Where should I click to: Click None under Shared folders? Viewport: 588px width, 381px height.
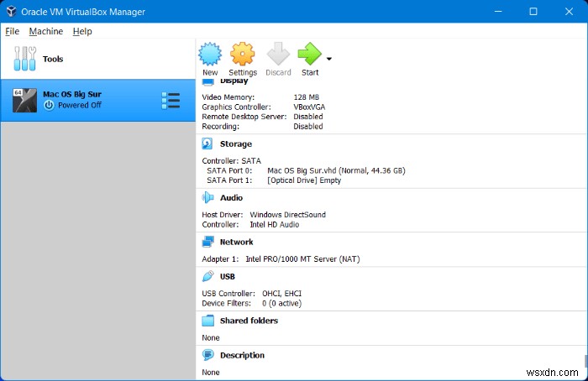click(x=210, y=337)
